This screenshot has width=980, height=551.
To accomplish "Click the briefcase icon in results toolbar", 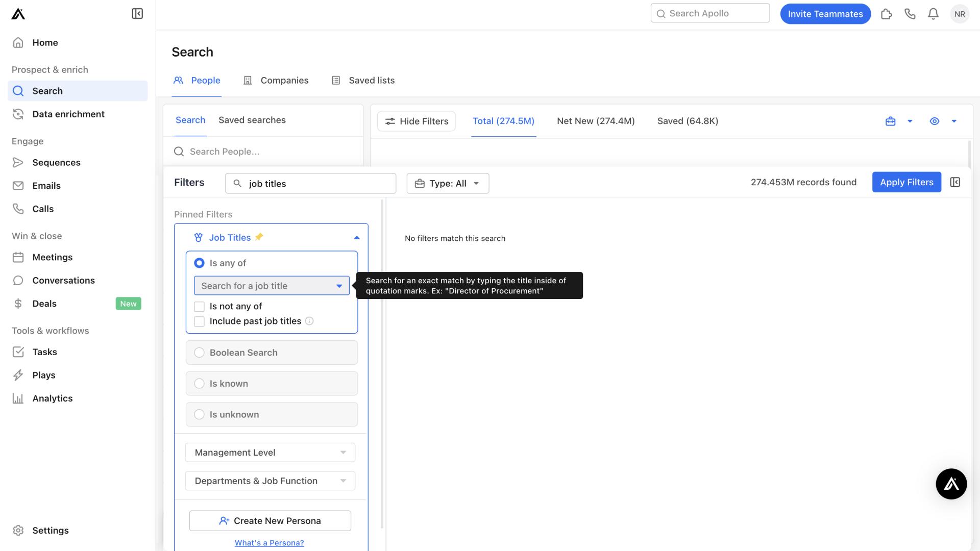I will 891,121.
